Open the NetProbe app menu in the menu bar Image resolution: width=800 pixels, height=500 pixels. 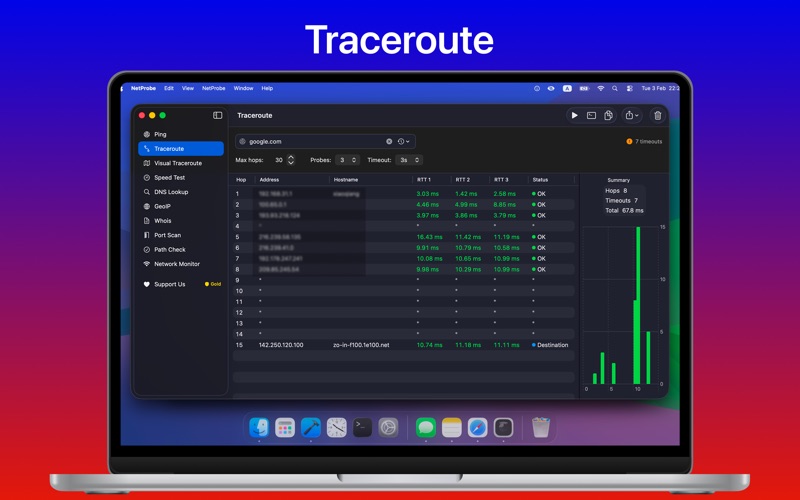pos(143,88)
